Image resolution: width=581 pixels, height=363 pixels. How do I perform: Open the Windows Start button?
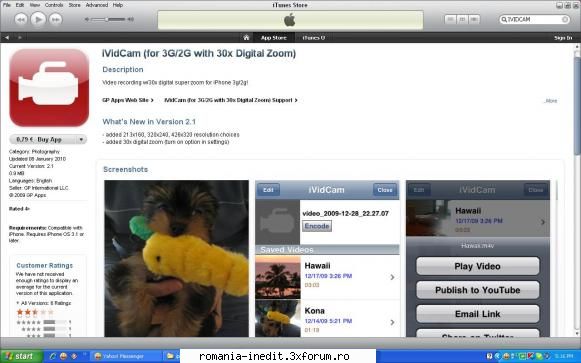point(20,356)
